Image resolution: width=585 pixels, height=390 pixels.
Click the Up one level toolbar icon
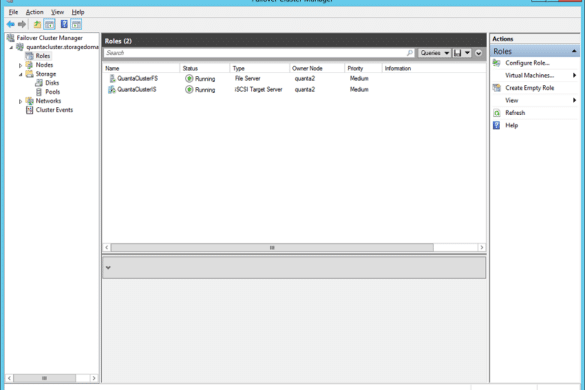[37, 25]
